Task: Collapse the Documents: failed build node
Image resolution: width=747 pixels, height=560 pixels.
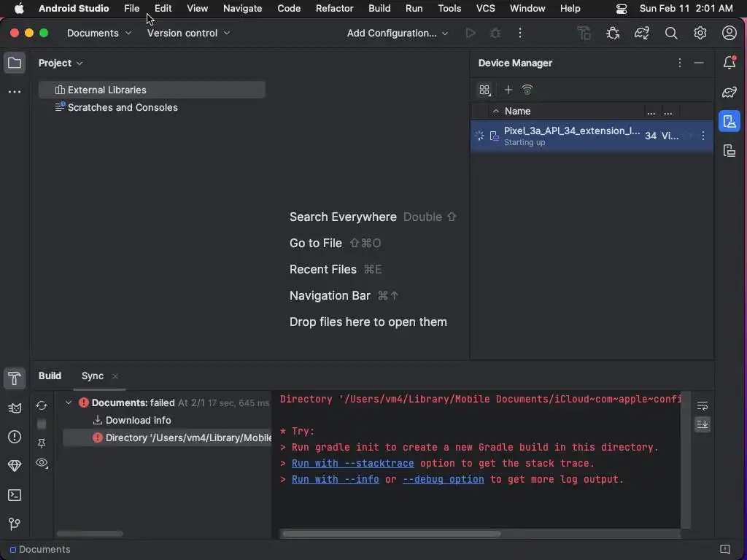Action: click(x=69, y=402)
